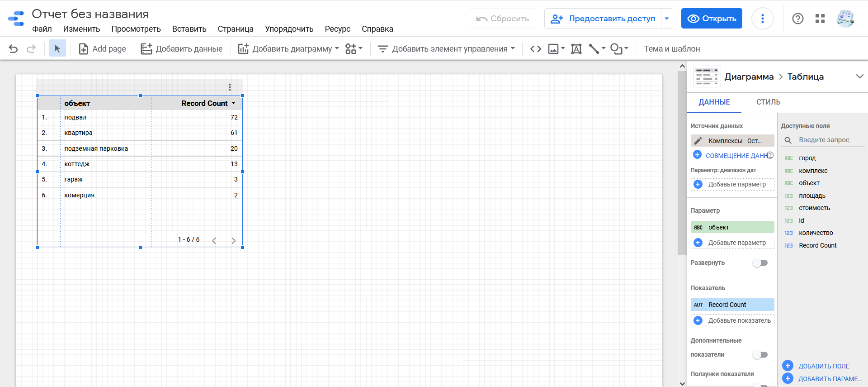Click the Сбросить reset button

coord(502,19)
